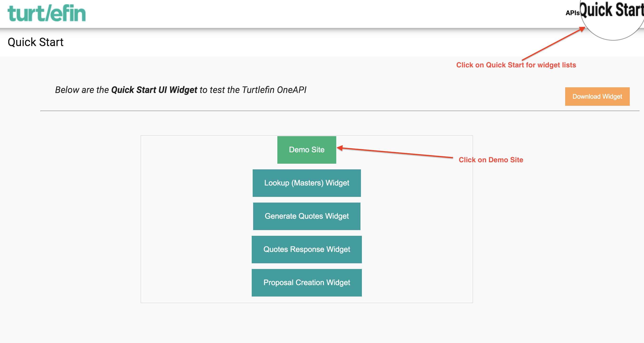
Task: Click the 'Below are the' intro text
Action: (x=82, y=90)
